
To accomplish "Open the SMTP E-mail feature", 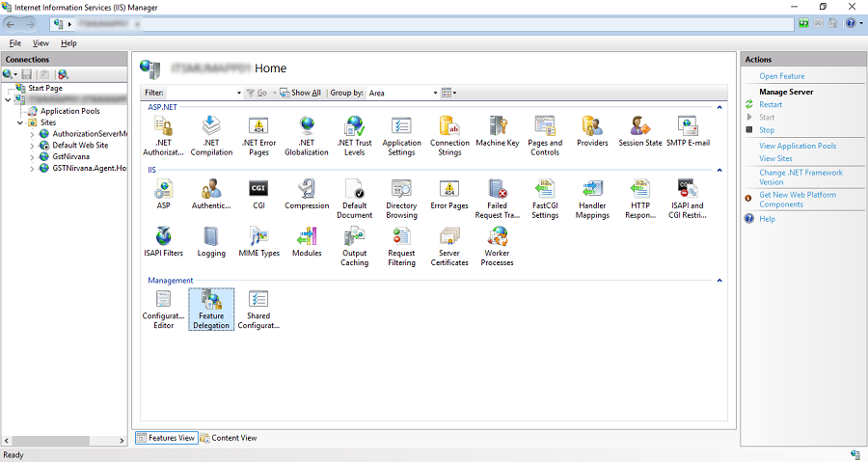I will (688, 132).
